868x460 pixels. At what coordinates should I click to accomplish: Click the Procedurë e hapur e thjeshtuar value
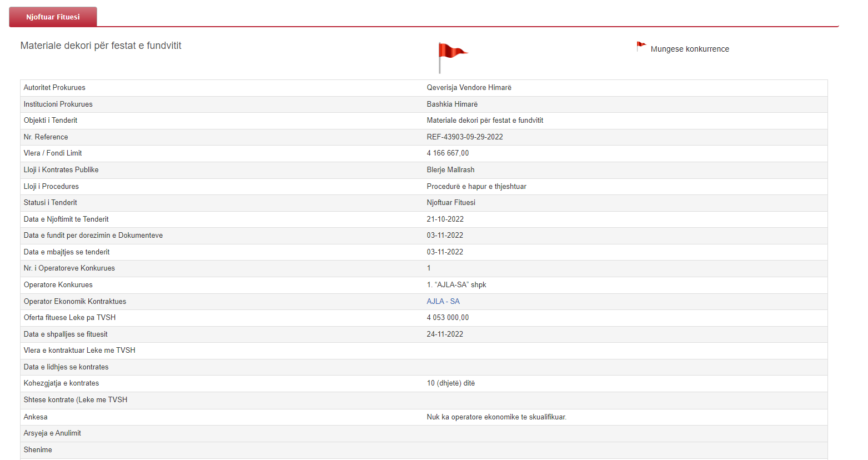(476, 186)
